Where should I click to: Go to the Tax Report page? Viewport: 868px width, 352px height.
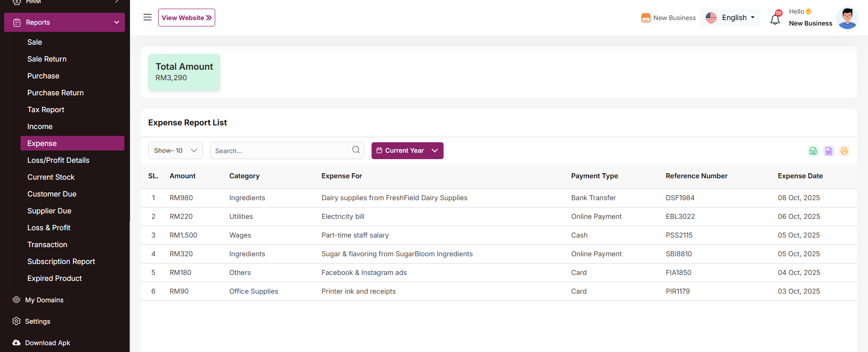coord(46,109)
